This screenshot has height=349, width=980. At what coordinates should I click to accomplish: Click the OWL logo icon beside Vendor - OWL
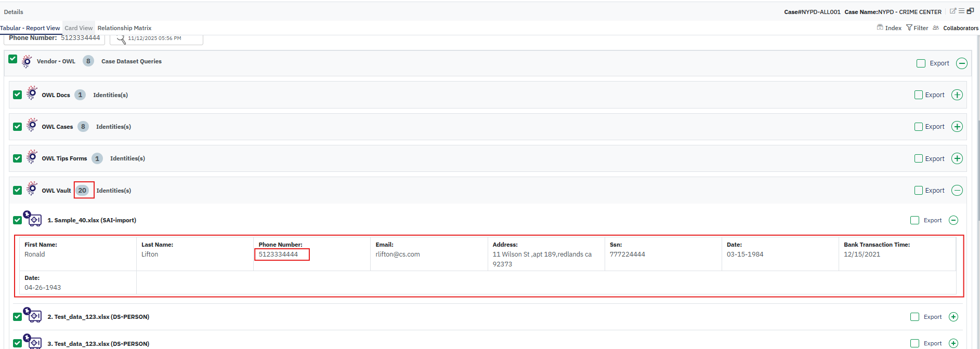pyautogui.click(x=27, y=61)
